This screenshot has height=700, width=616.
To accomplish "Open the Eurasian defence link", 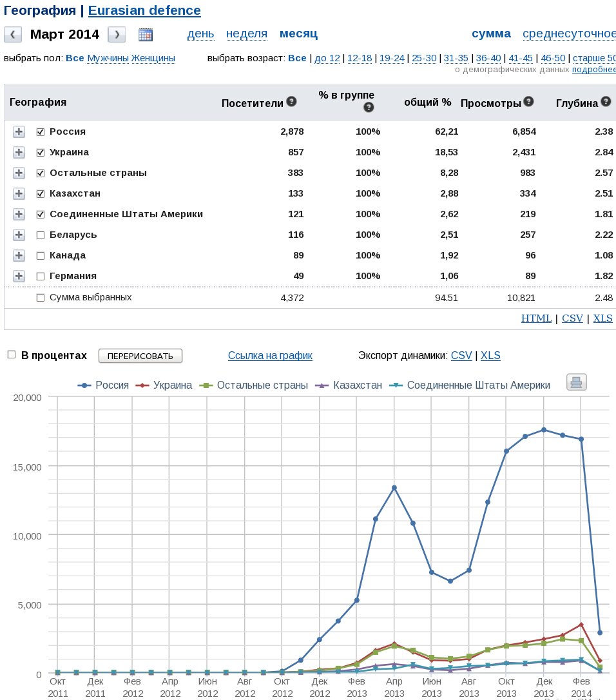I will [x=144, y=10].
